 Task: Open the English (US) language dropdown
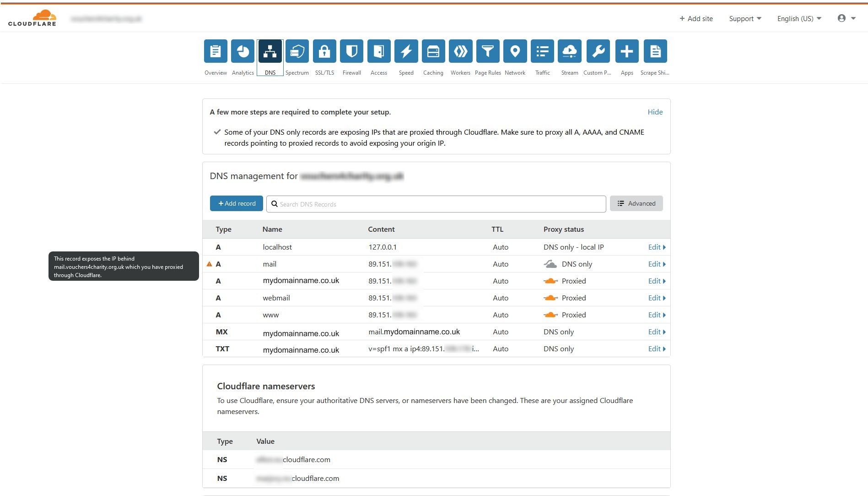(x=799, y=18)
